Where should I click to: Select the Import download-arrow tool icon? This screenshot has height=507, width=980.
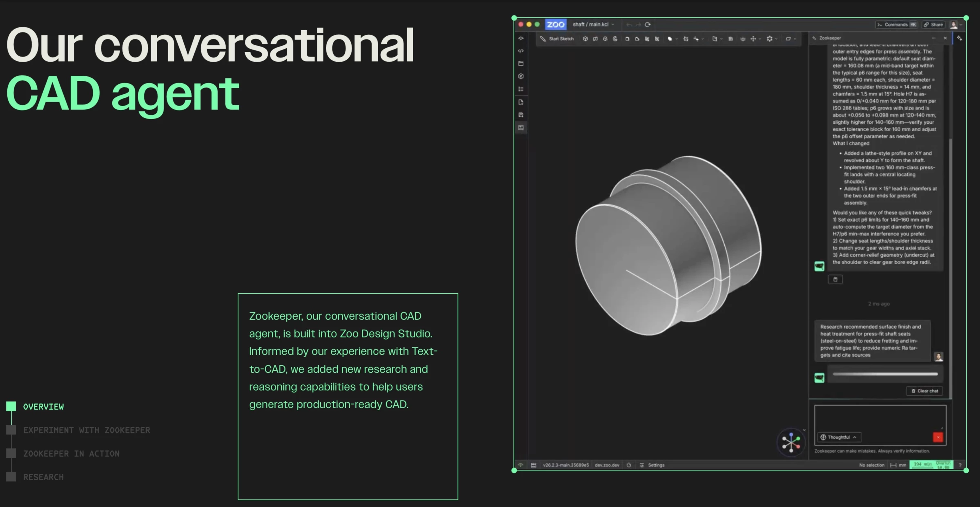[743, 39]
